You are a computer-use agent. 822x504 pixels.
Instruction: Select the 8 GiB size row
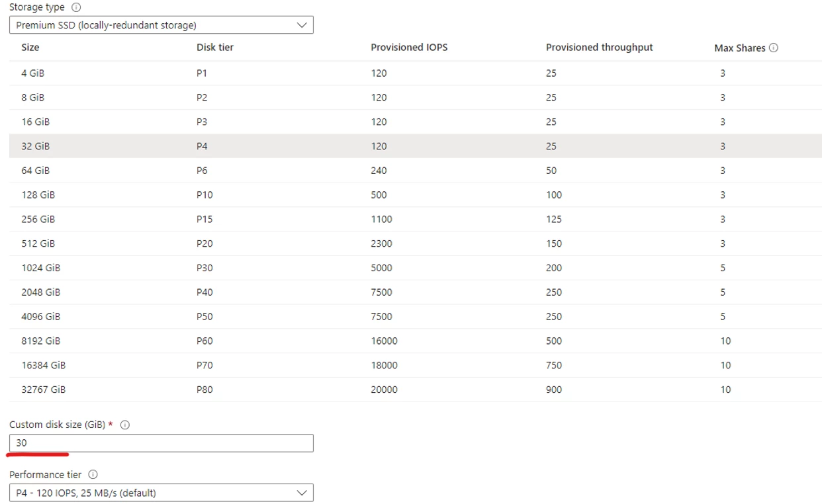pyautogui.click(x=415, y=98)
